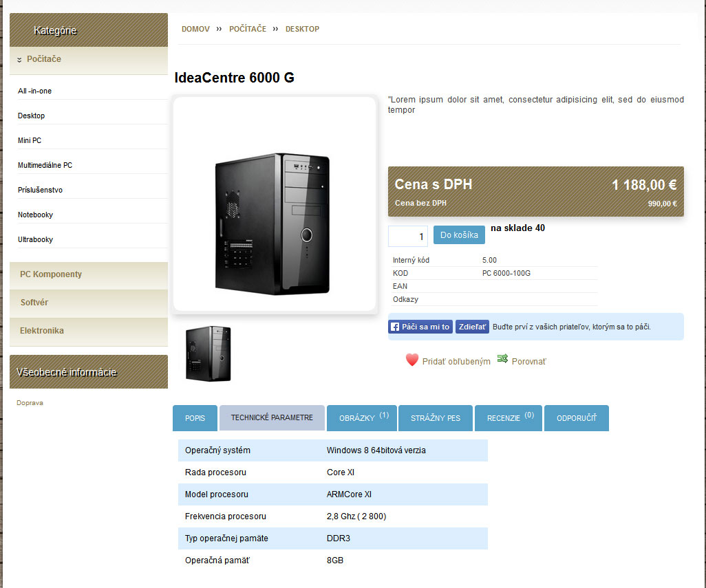Open the Doprava information link
The height and width of the screenshot is (588, 706).
coord(30,402)
